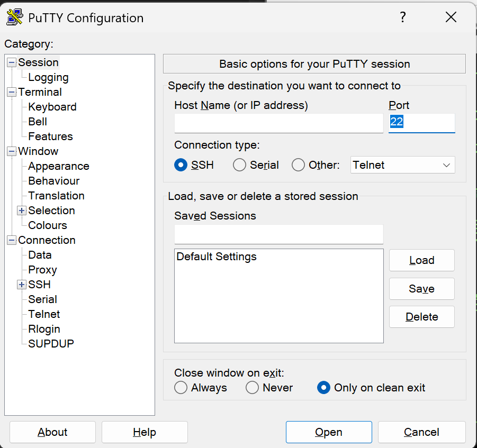Open the Colours settings category
The height and width of the screenshot is (448, 477).
click(47, 225)
